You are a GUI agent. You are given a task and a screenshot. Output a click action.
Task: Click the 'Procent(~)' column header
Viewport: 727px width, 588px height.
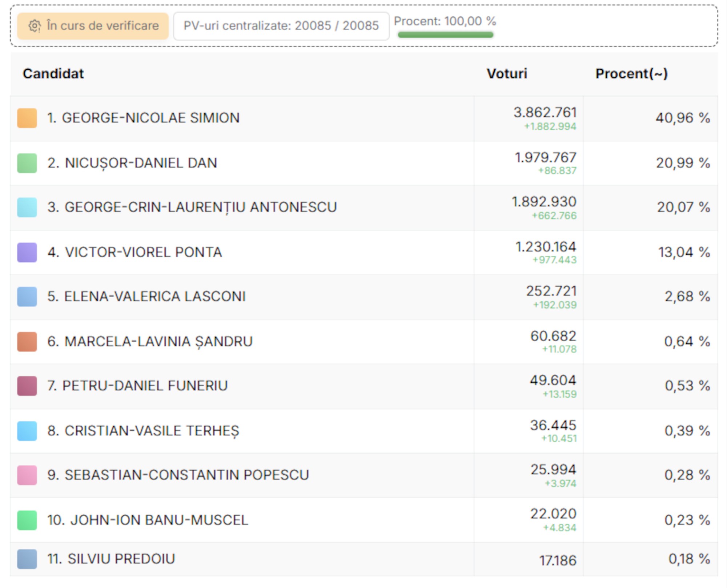(x=631, y=74)
